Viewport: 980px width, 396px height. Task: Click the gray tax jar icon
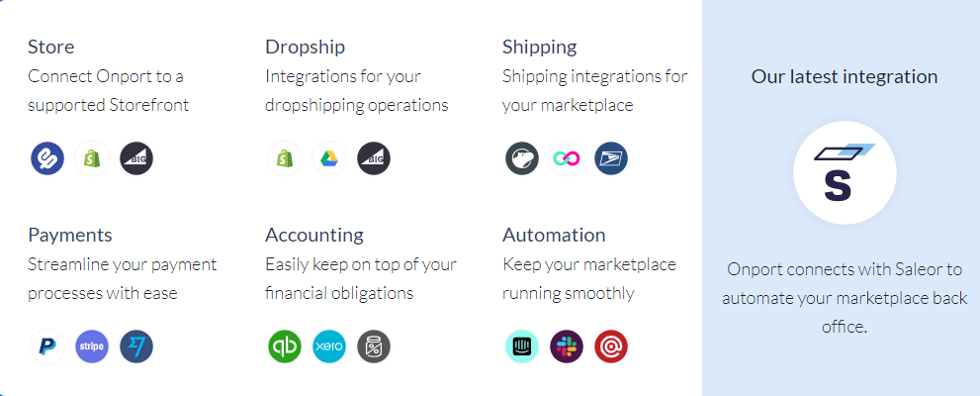point(374,346)
